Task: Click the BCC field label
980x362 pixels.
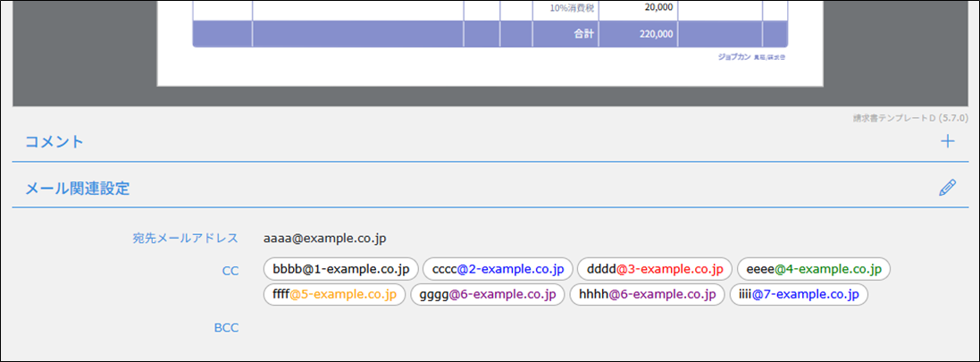Action: [x=226, y=328]
